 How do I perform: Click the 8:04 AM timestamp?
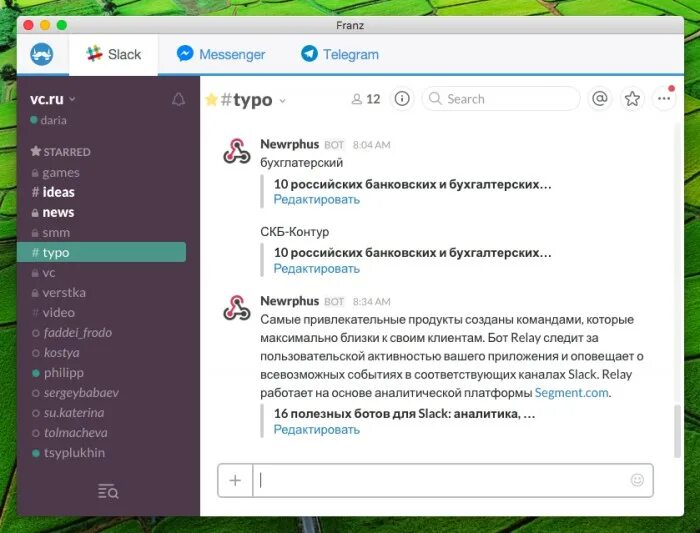371,145
